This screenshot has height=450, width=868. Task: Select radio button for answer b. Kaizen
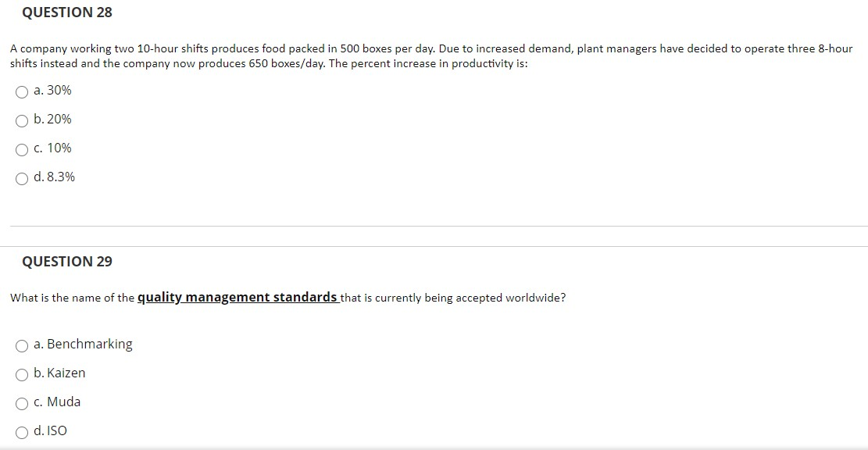(22, 374)
